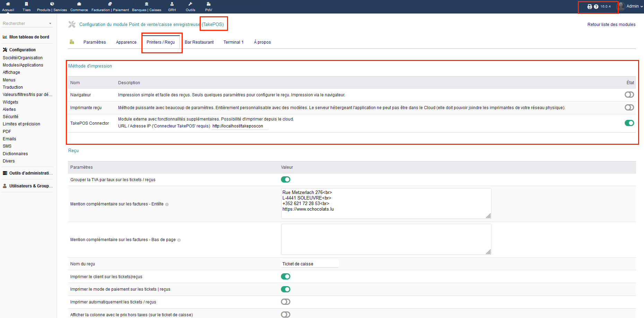644x318 pixels.
Task: Disable the TakePOS Connector printing method
Action: [x=629, y=123]
